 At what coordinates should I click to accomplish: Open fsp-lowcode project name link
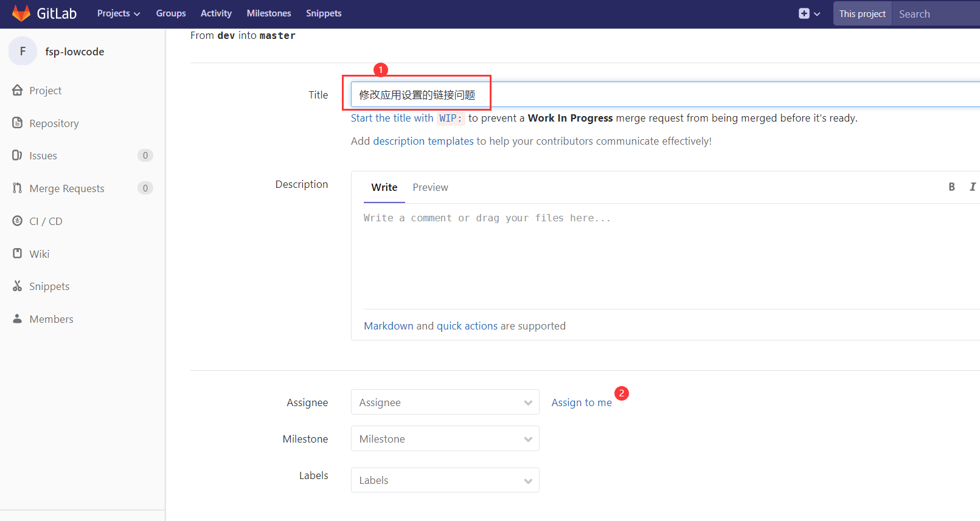(75, 52)
